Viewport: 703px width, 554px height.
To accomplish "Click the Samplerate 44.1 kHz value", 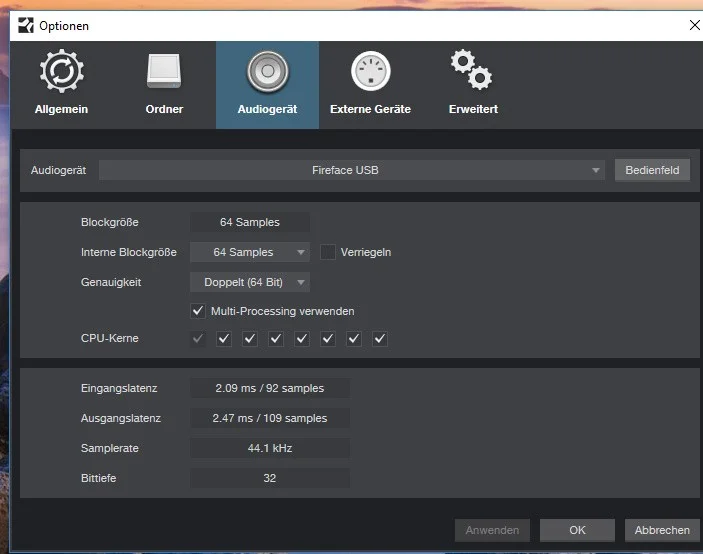I will (x=270, y=448).
